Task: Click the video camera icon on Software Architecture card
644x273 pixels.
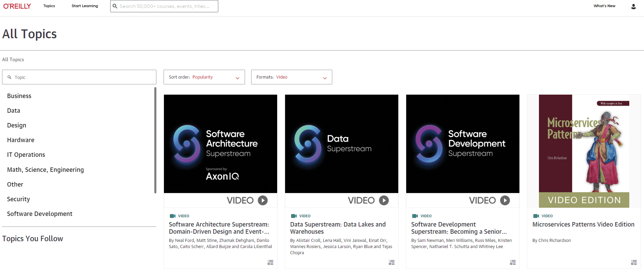Action: (172, 216)
